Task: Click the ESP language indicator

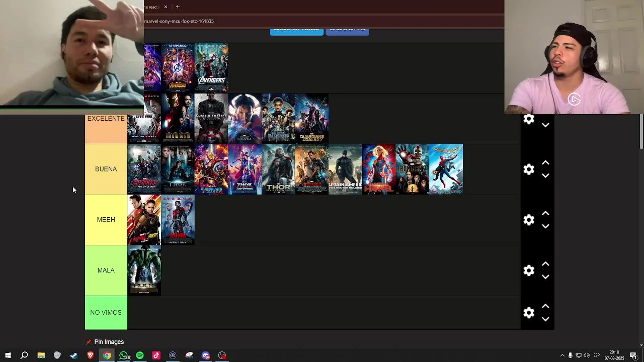Action: pos(596,355)
